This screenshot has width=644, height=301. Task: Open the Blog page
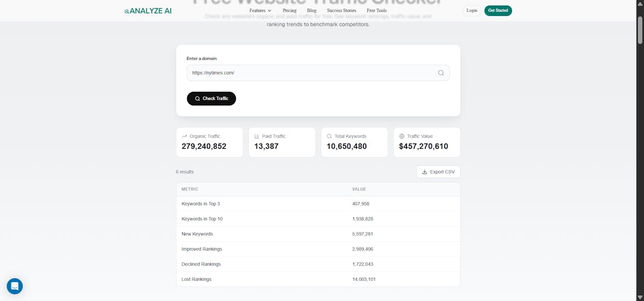click(x=312, y=10)
